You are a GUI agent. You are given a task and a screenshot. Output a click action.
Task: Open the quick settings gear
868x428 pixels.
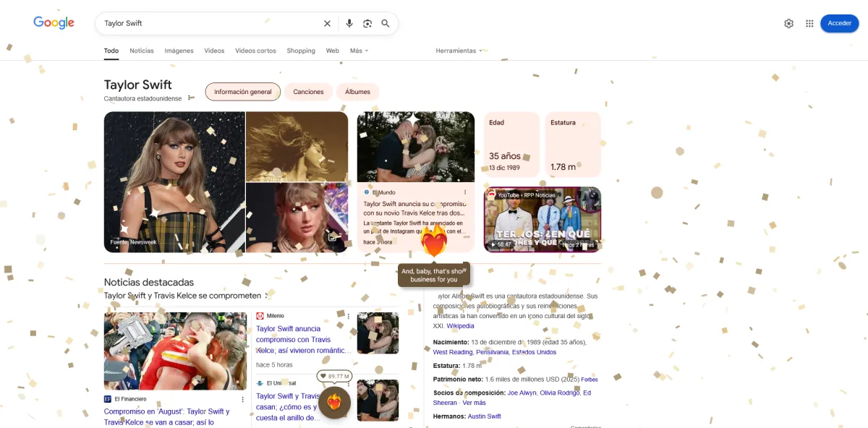click(788, 23)
